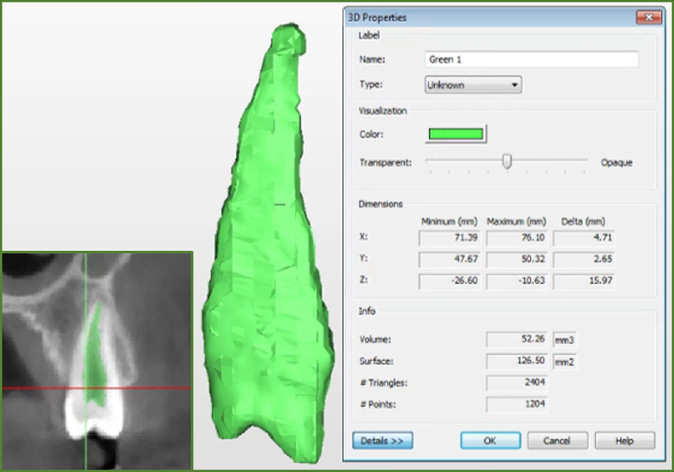Viewport: 674px width, 472px height.
Task: Confirm the properties with OK
Action: coord(490,440)
